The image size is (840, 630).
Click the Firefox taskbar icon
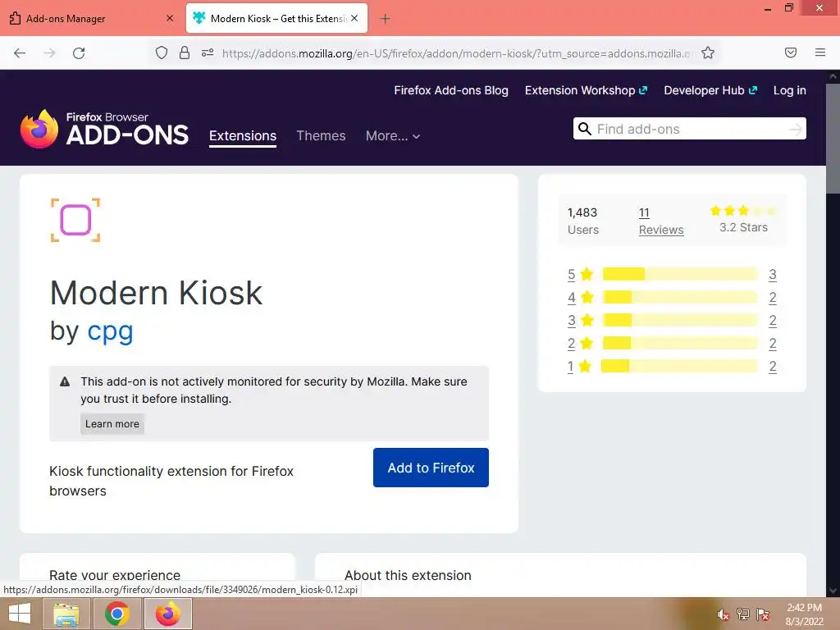(x=167, y=614)
